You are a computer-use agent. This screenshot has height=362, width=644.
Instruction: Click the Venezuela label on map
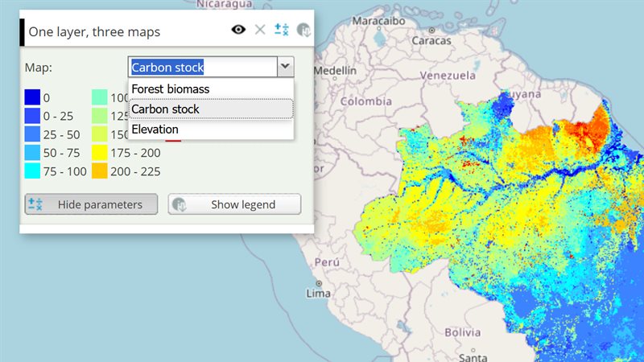point(448,76)
